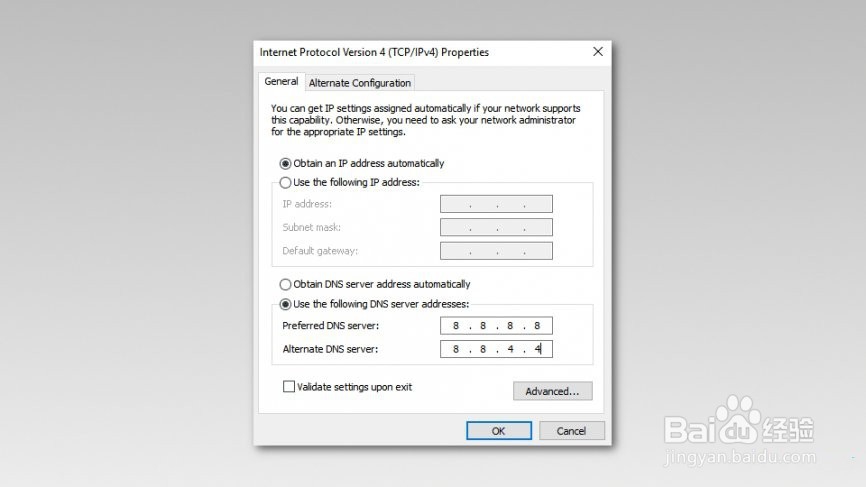Click the Alternate DNS server label
Screen dimensions: 866x487
[330, 349]
